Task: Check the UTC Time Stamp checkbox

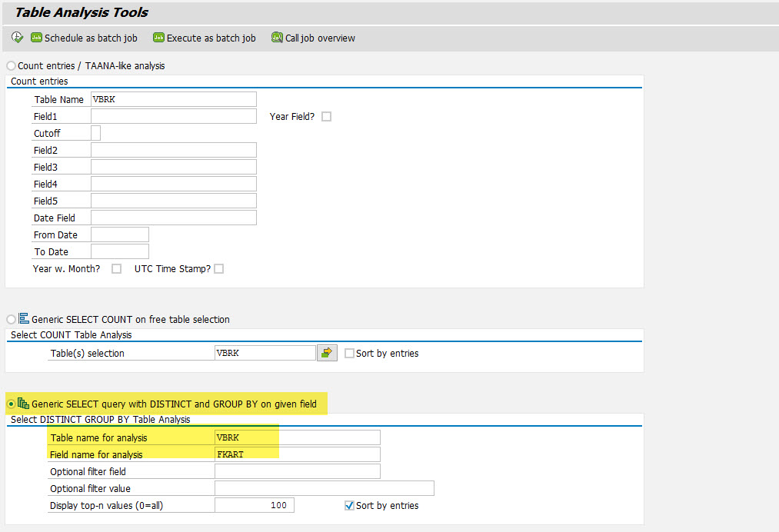Action: pos(218,268)
